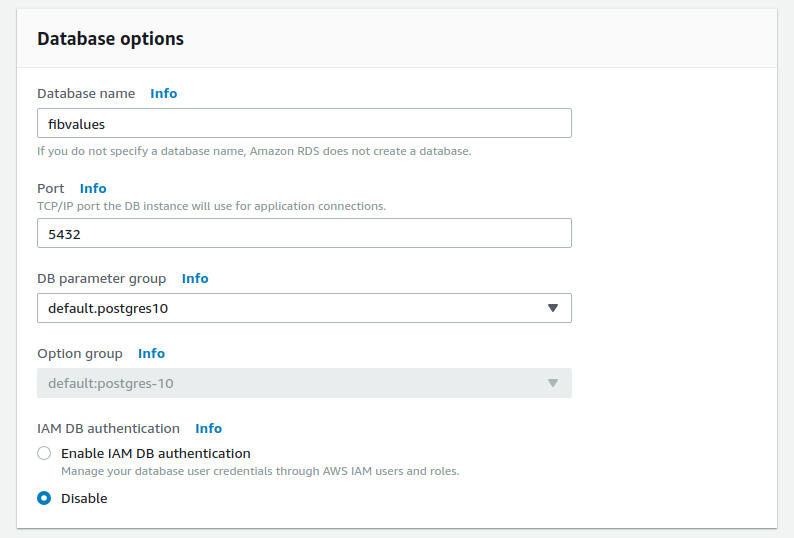794x538 pixels.
Task: Open Info link for DB parameter group
Action: tap(195, 279)
